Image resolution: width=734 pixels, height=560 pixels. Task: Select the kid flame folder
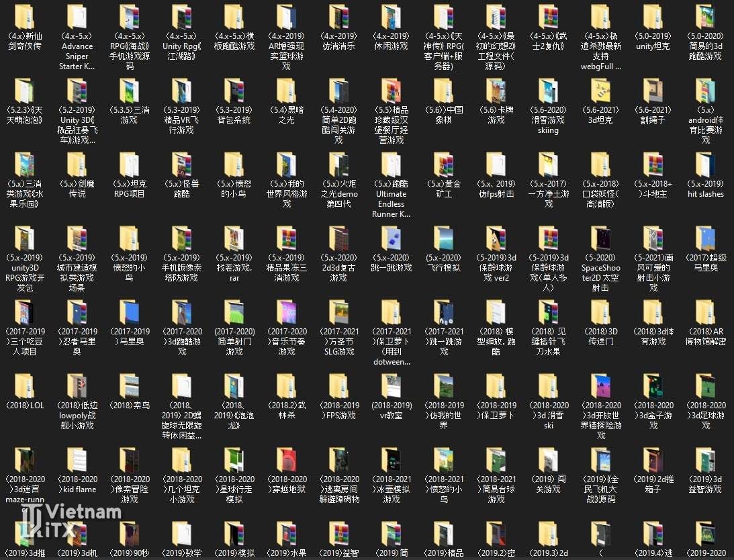[x=77, y=461]
